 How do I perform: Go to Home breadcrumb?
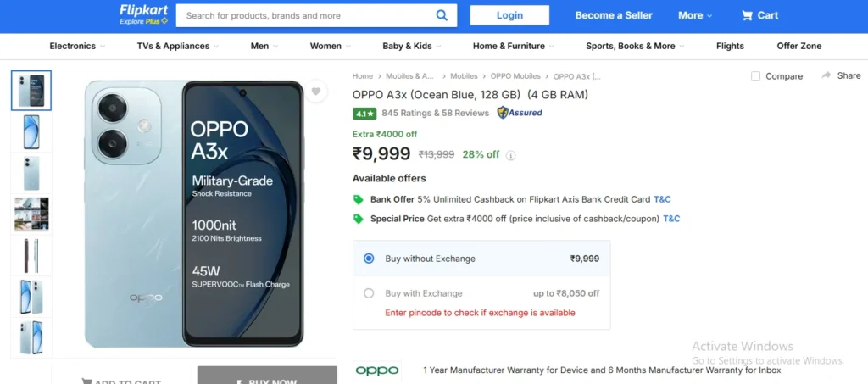pos(363,76)
